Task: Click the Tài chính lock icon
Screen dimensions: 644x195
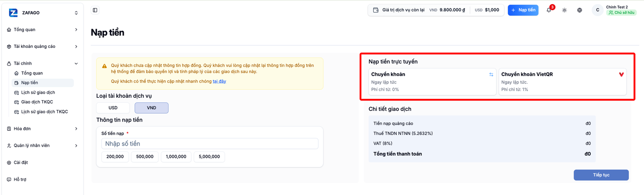Action: pyautogui.click(x=9, y=63)
